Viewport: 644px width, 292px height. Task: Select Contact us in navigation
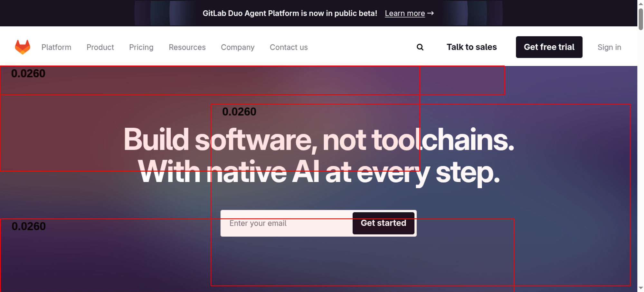289,47
